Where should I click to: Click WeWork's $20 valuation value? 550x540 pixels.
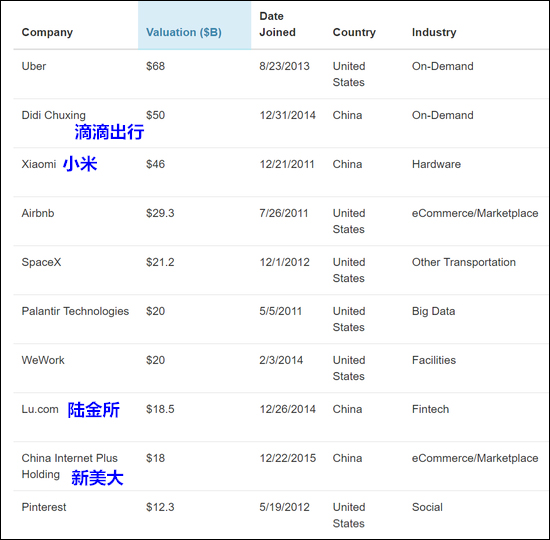(155, 360)
